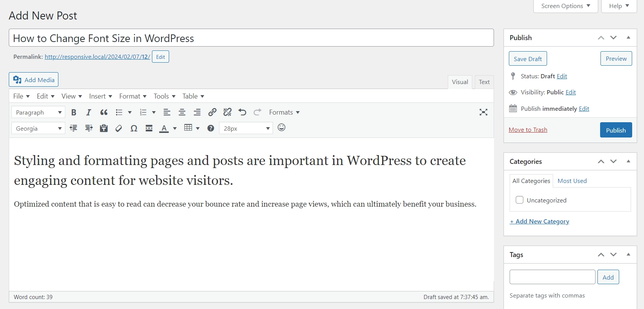Center align the text
This screenshot has width=644, height=309.
[x=182, y=112]
